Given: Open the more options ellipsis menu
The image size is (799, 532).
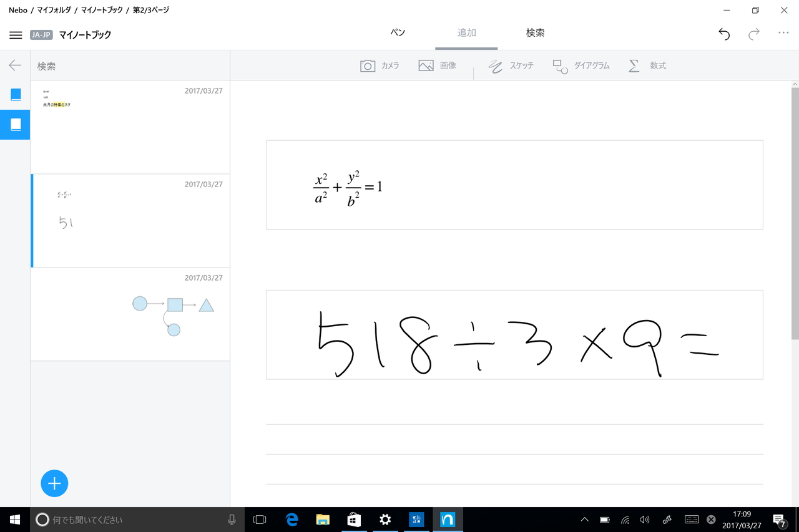Looking at the screenshot, I should point(783,34).
